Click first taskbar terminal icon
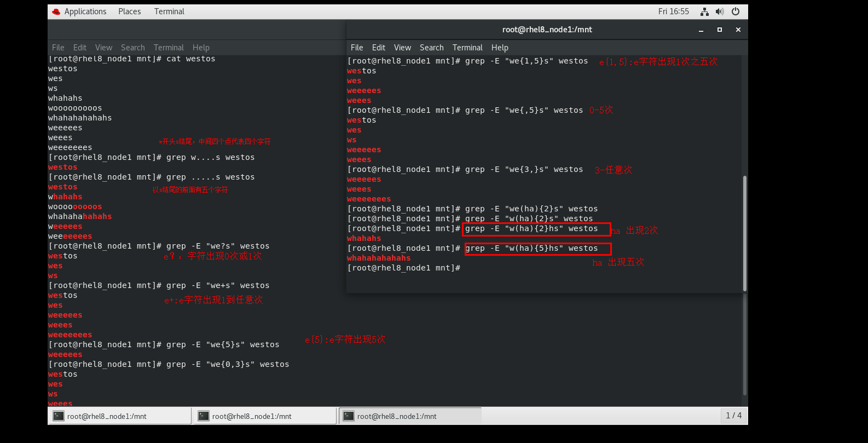868x443 pixels. [59, 416]
